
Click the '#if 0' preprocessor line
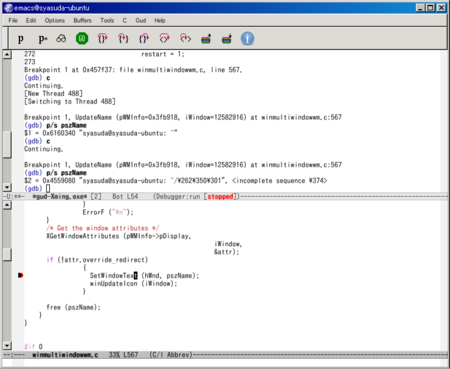click(x=33, y=347)
